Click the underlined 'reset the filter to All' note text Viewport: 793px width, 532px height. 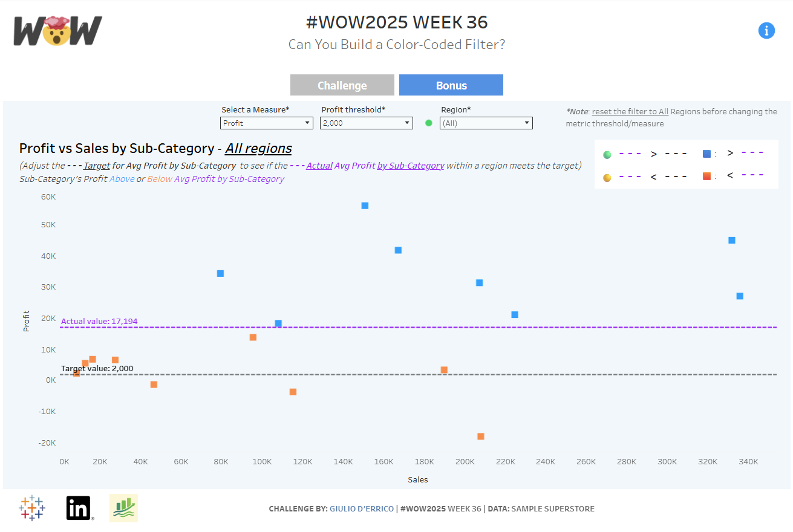pyautogui.click(x=630, y=111)
